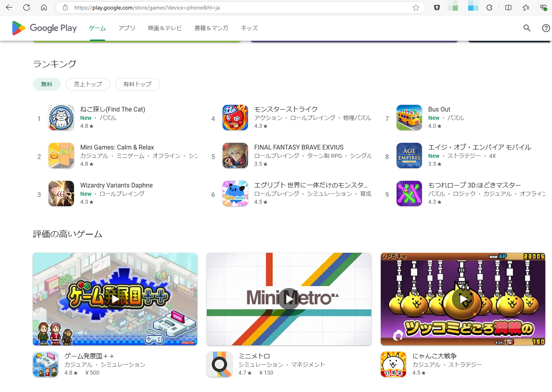Click the Google Play logo
552x392 pixels.
[x=44, y=28]
